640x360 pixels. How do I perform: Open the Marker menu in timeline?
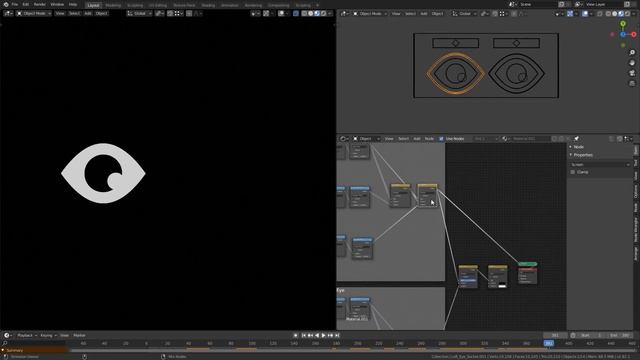[x=79, y=336]
